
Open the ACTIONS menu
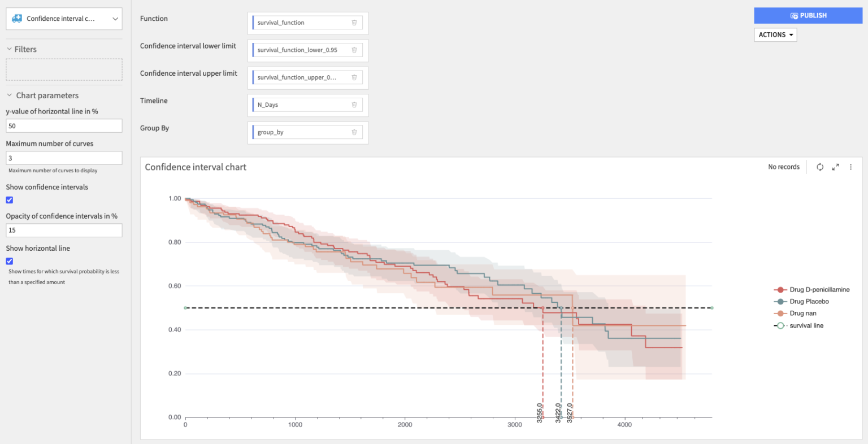tap(775, 34)
